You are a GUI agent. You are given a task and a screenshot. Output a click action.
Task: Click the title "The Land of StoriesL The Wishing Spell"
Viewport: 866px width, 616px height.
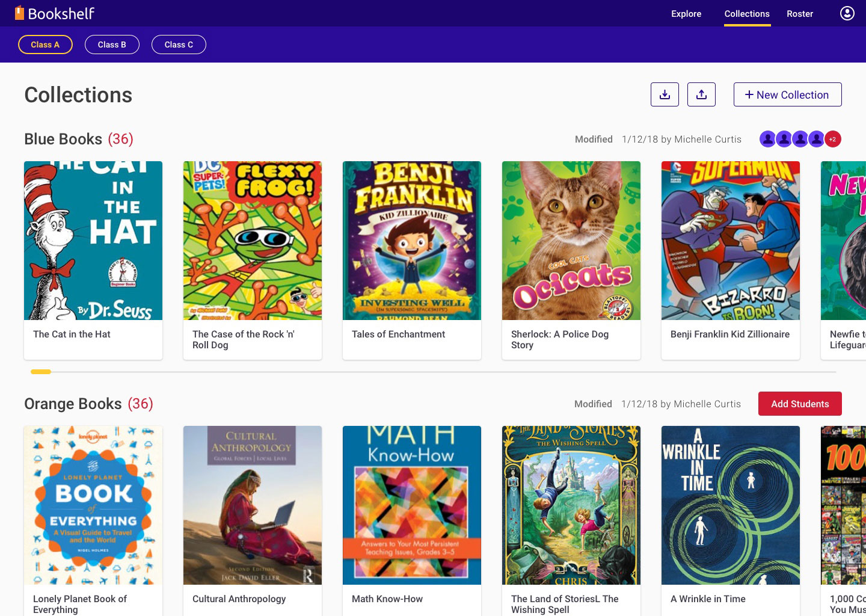point(565,604)
